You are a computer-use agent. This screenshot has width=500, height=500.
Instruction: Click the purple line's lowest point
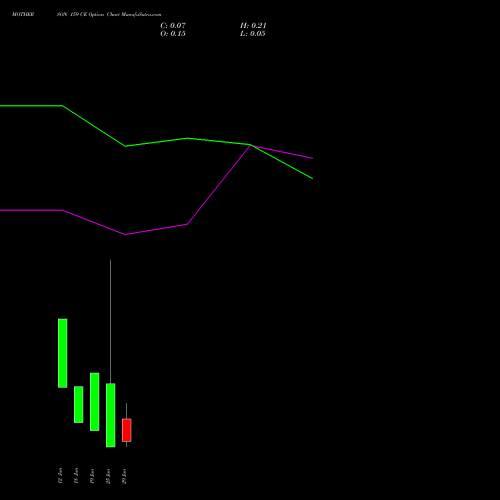125,235
